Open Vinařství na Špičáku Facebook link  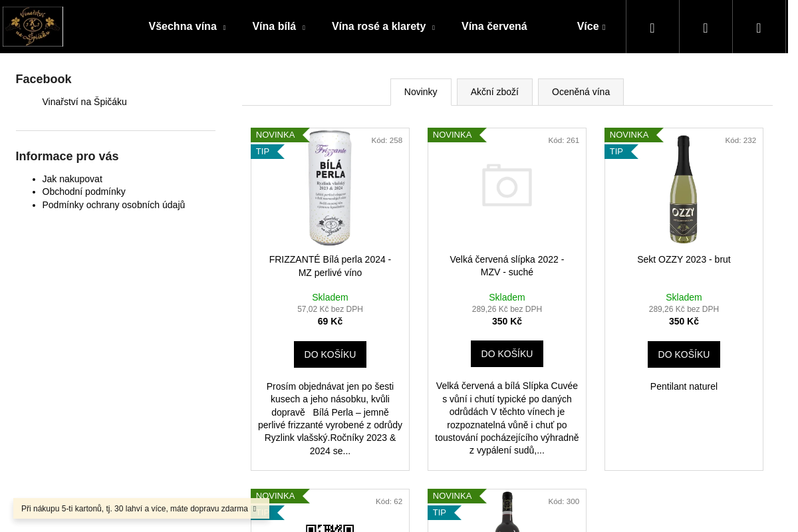(x=84, y=102)
